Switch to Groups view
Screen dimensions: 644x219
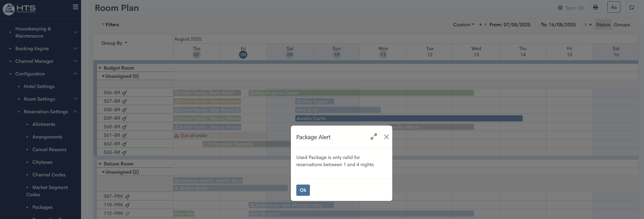coord(622,25)
